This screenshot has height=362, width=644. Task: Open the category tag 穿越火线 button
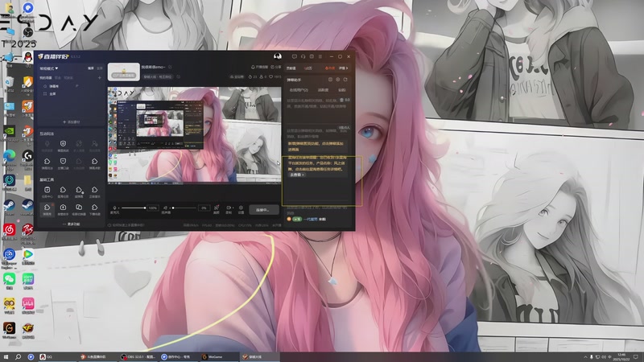pos(158,76)
